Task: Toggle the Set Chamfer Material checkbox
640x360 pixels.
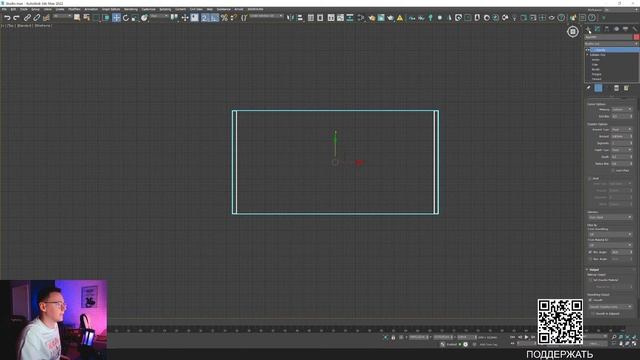Action: pos(591,280)
